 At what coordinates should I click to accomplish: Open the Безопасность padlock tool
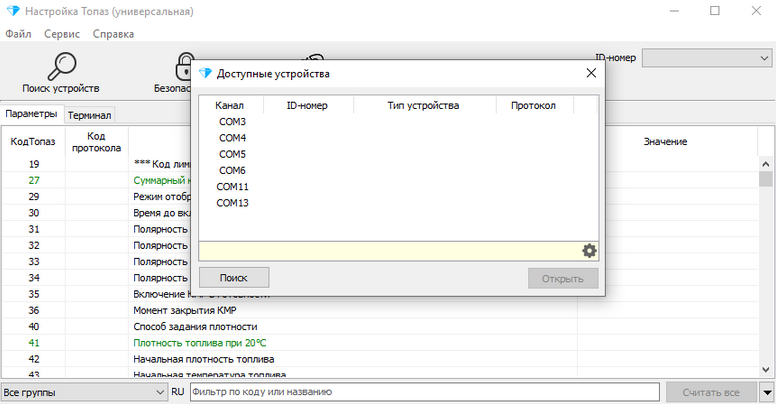tap(184, 66)
